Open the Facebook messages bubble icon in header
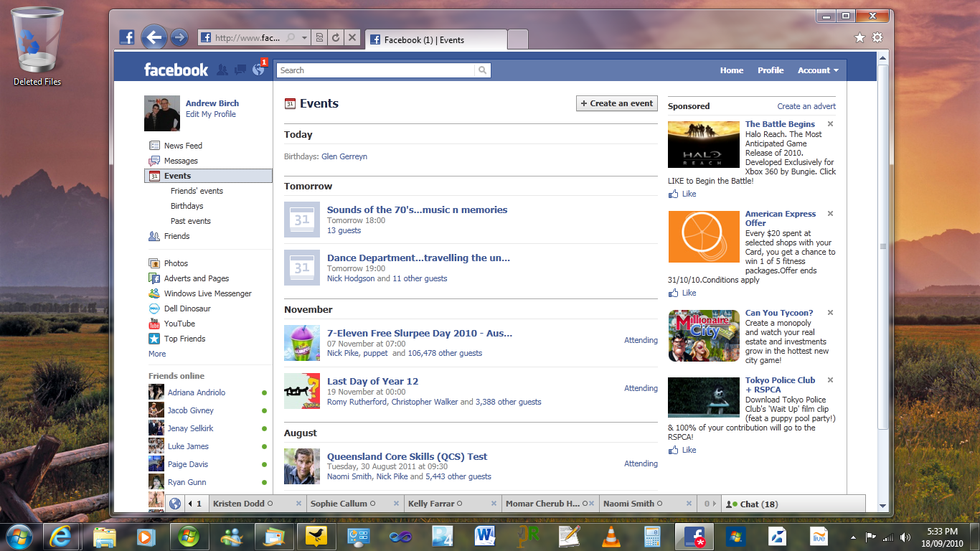The width and height of the screenshot is (980, 551). (240, 70)
